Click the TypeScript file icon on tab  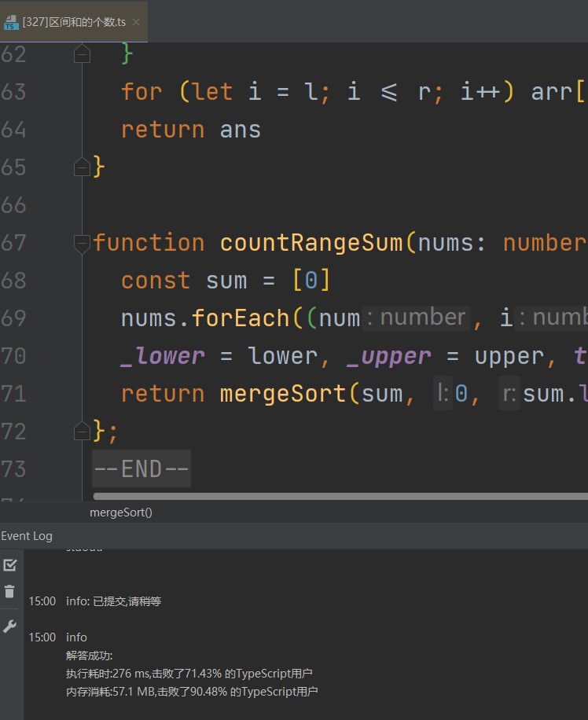(x=11, y=23)
